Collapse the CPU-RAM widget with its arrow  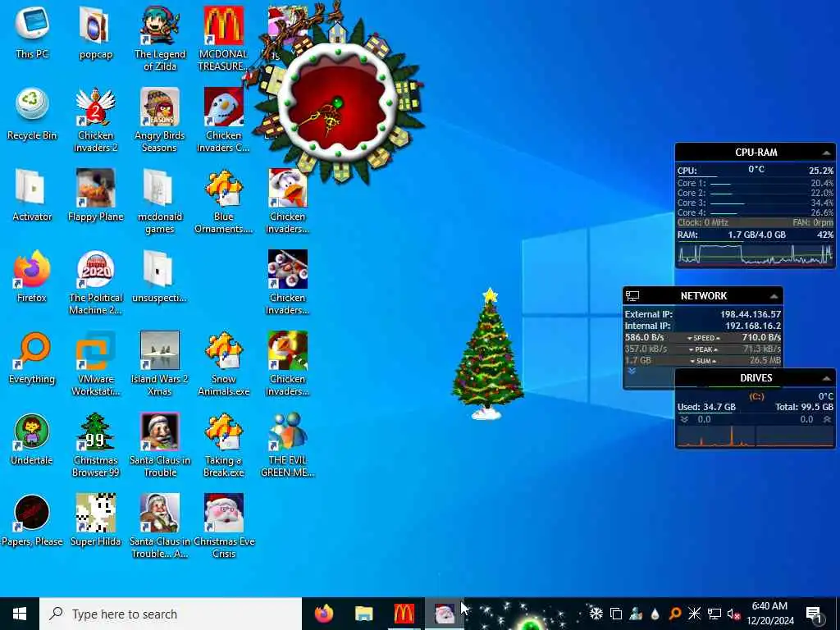click(x=827, y=153)
